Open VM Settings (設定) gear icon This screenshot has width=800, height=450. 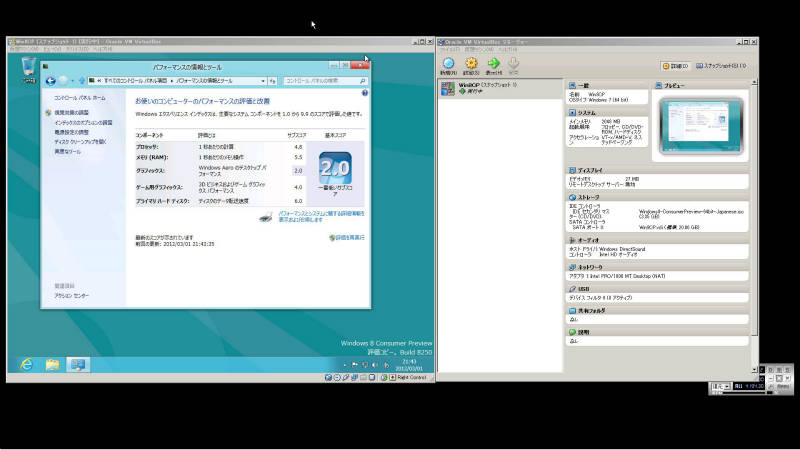pos(470,64)
